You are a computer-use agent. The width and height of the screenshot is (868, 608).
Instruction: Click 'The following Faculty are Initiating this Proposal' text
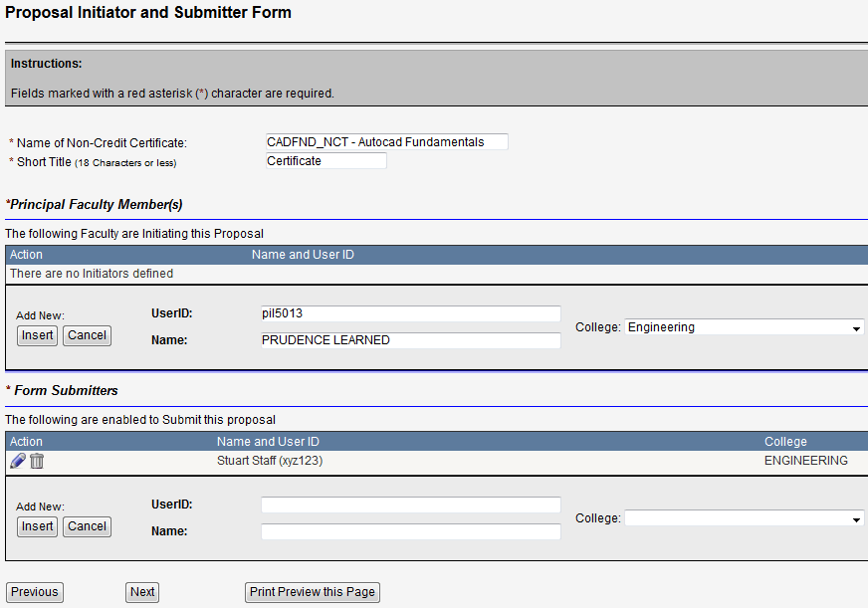pos(134,234)
